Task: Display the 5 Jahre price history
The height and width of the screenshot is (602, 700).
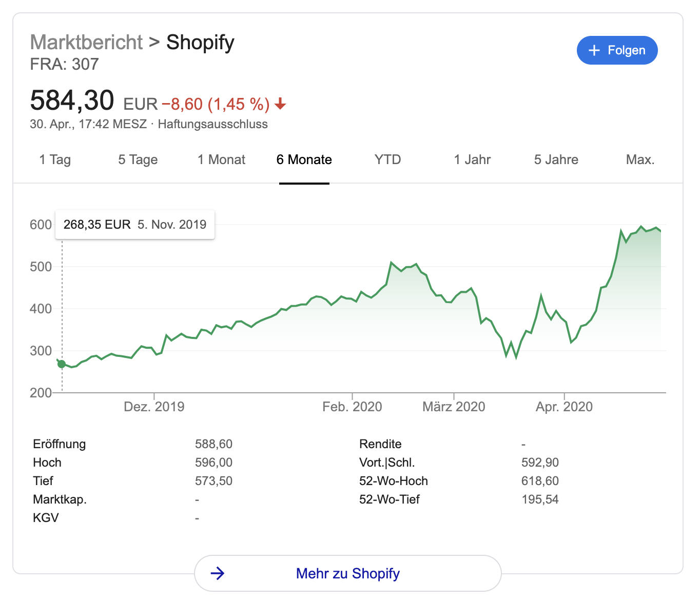Action: pos(556,160)
